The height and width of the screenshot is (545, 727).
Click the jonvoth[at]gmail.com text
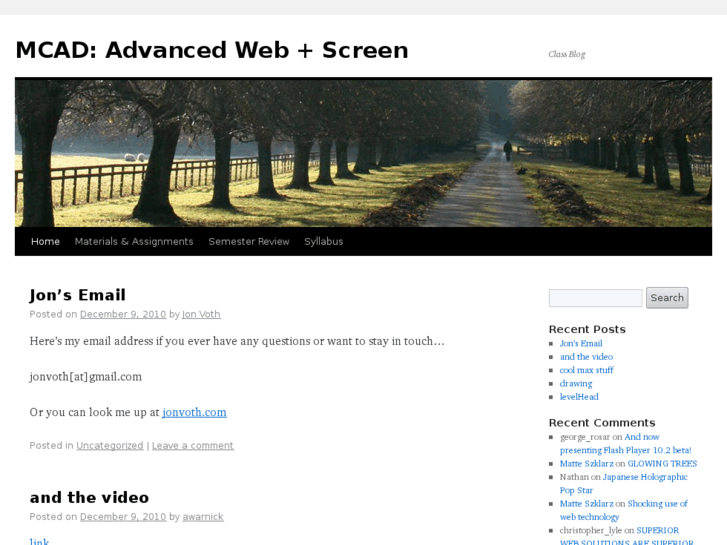tap(86, 377)
